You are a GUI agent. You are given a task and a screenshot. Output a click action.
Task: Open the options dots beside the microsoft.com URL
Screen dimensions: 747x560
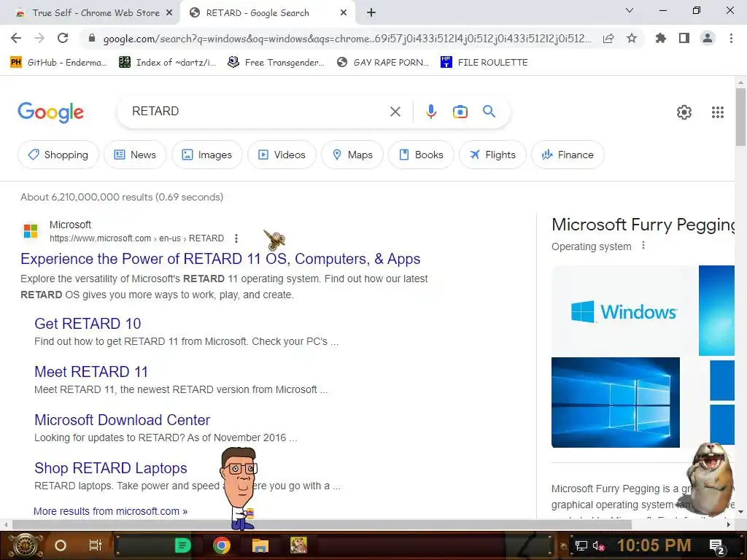click(x=236, y=238)
